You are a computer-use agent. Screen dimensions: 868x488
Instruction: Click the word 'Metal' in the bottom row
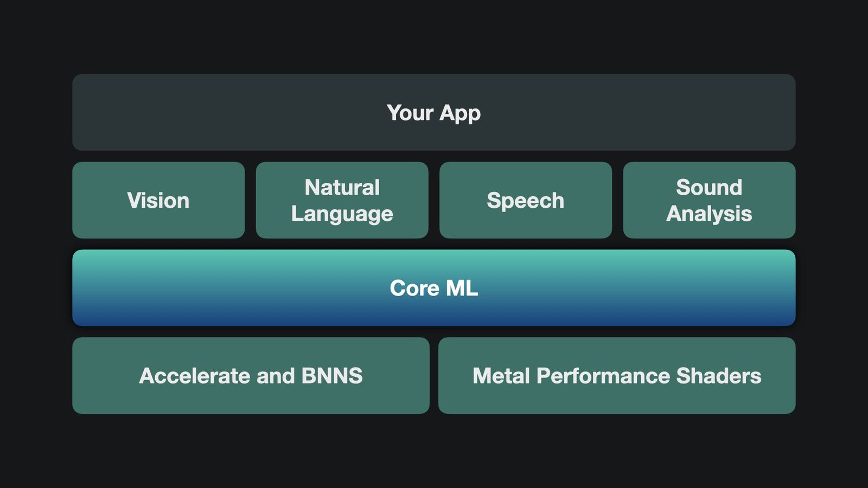tap(501, 376)
